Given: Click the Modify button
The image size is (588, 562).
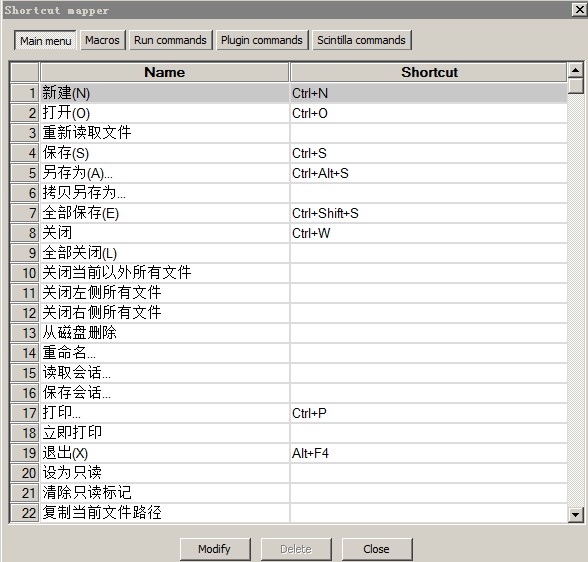Looking at the screenshot, I should pyautogui.click(x=215, y=549).
